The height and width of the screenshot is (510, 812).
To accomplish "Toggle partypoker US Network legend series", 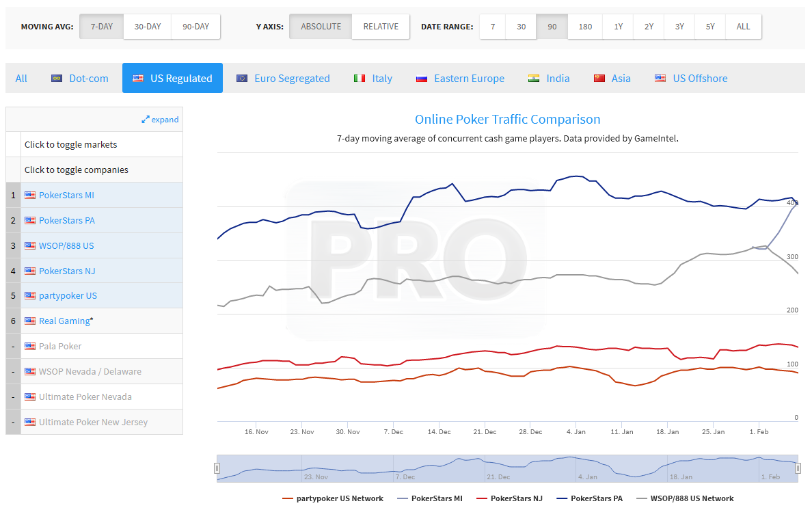I will [333, 498].
